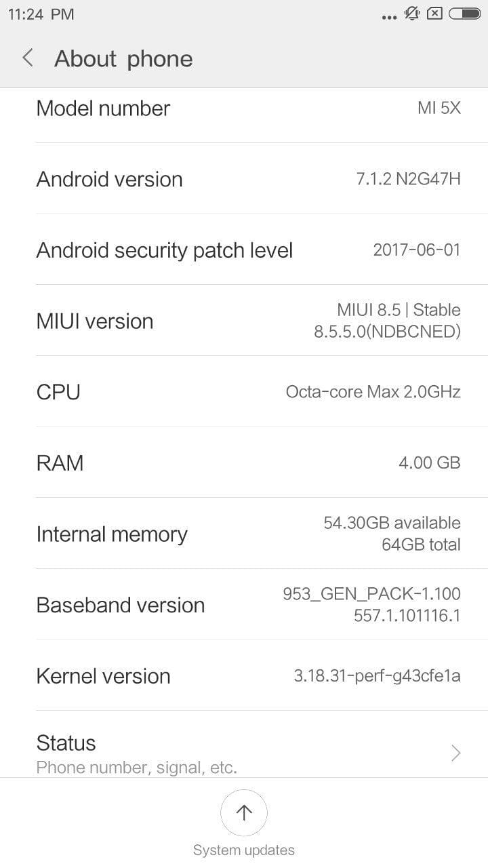Select the CPU information row
The image size is (488, 868).
point(244,392)
